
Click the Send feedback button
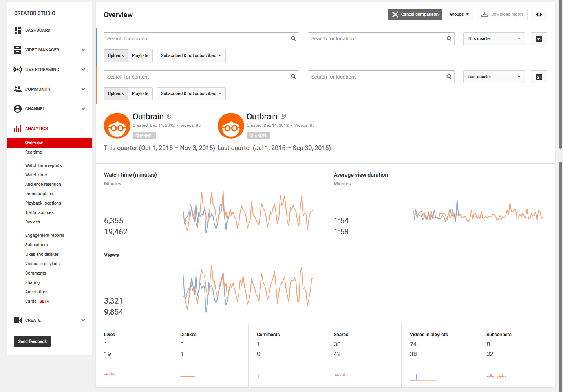(32, 341)
